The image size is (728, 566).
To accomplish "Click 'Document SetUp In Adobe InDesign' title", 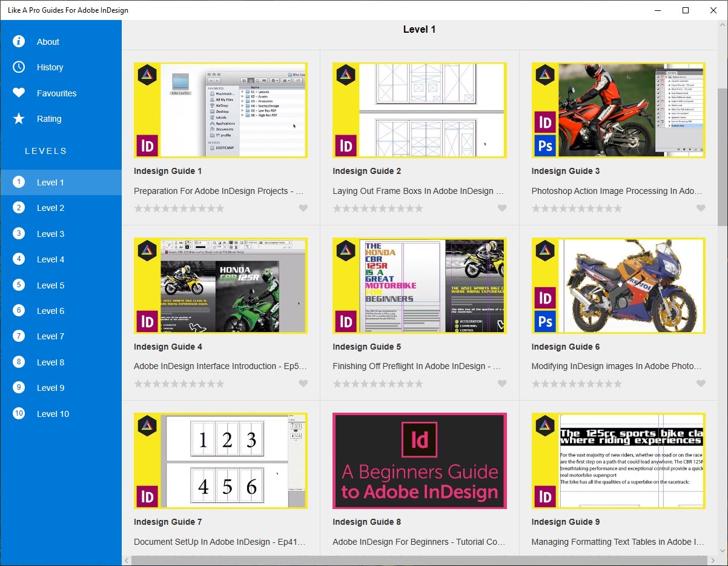I will [x=220, y=542].
